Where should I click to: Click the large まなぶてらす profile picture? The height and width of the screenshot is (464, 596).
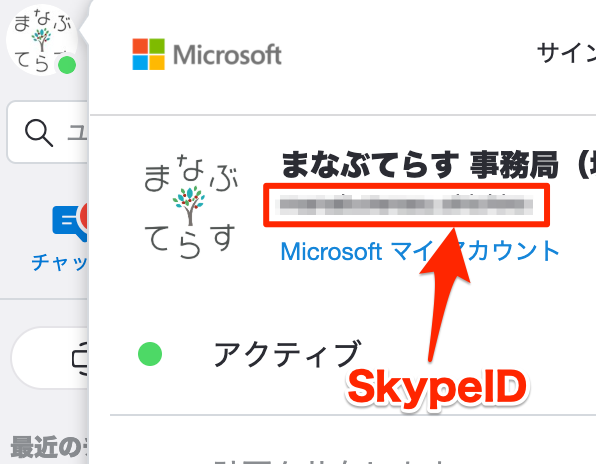click(191, 206)
